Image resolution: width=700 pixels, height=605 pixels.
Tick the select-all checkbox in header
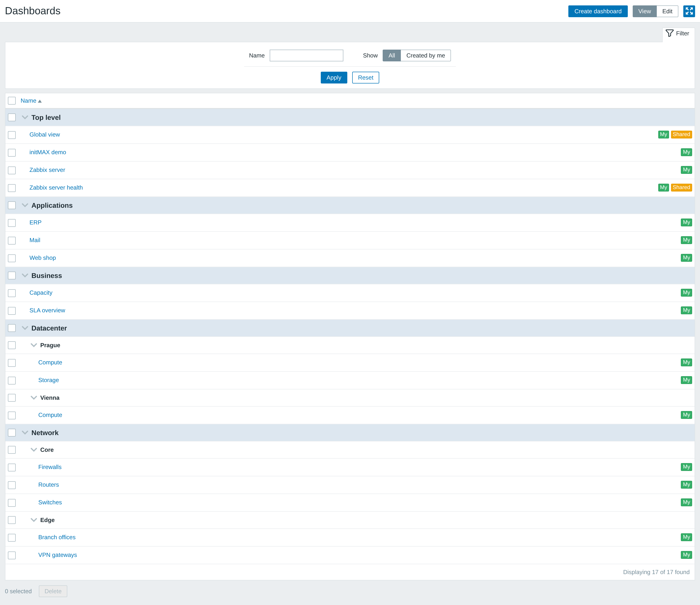(12, 101)
